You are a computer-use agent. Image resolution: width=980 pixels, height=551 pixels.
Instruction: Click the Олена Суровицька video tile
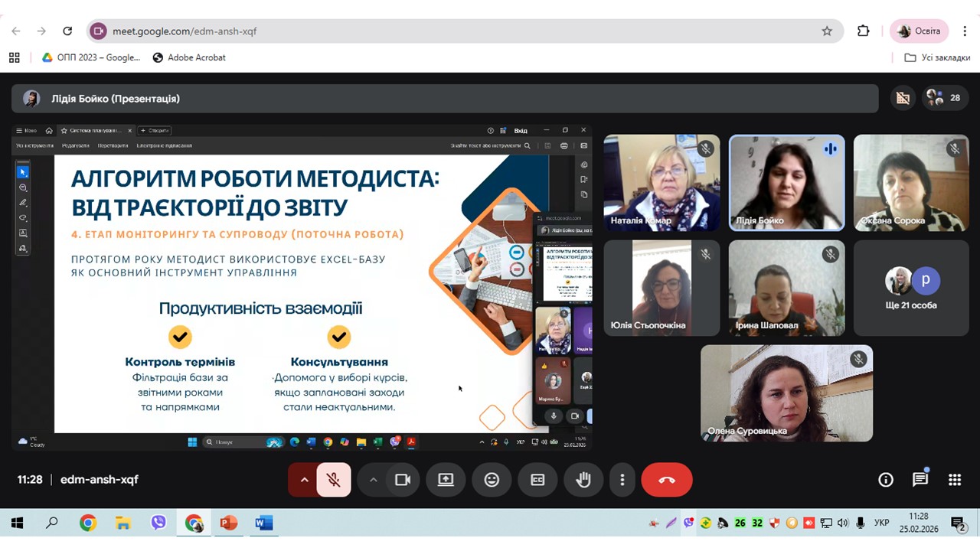[786, 393]
